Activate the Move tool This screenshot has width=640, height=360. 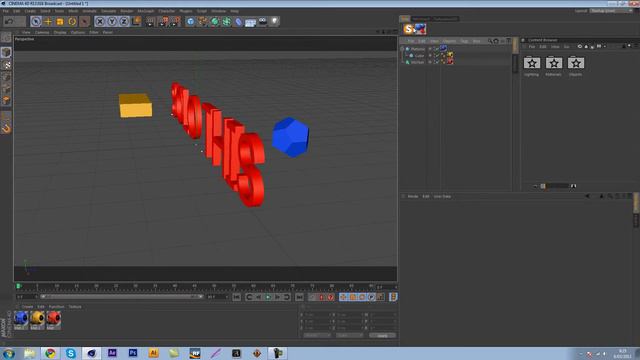point(48,21)
